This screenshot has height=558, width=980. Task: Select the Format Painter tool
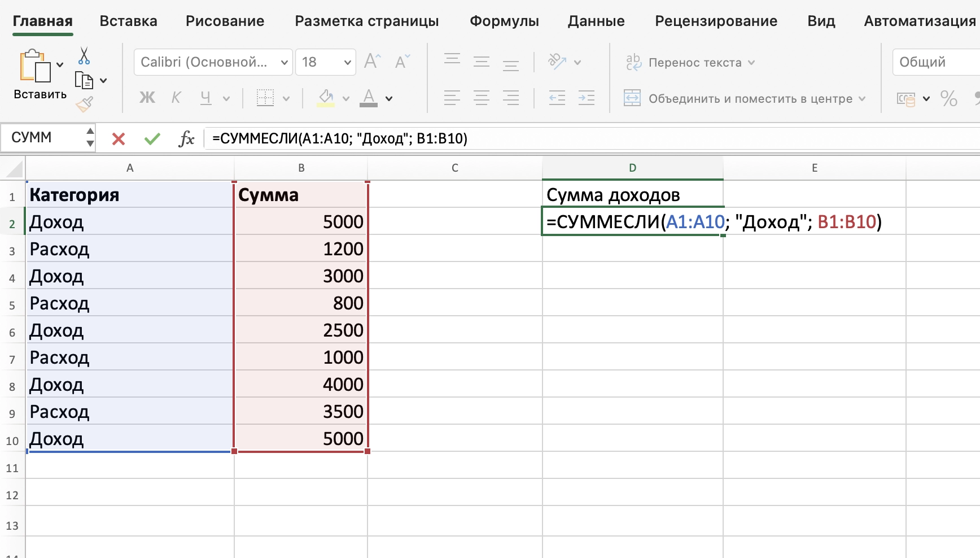click(85, 104)
